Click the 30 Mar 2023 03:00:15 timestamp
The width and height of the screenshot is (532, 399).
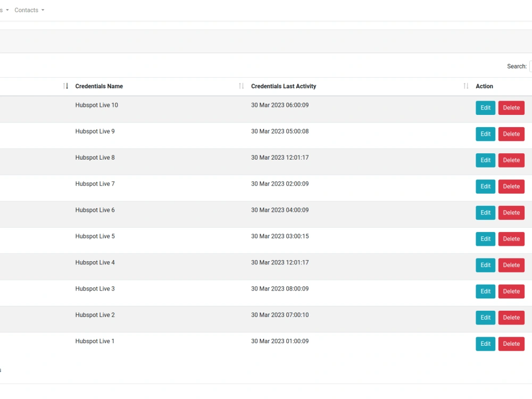pos(280,236)
